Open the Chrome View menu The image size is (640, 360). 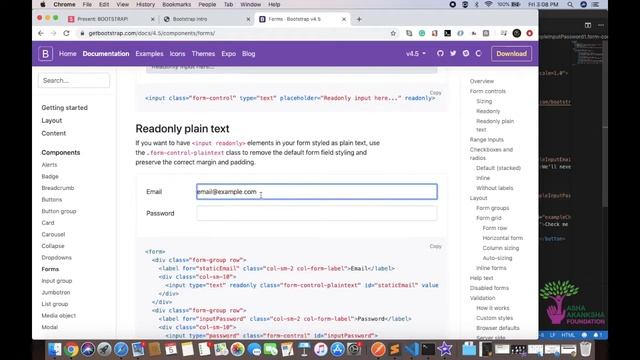click(122, 4)
